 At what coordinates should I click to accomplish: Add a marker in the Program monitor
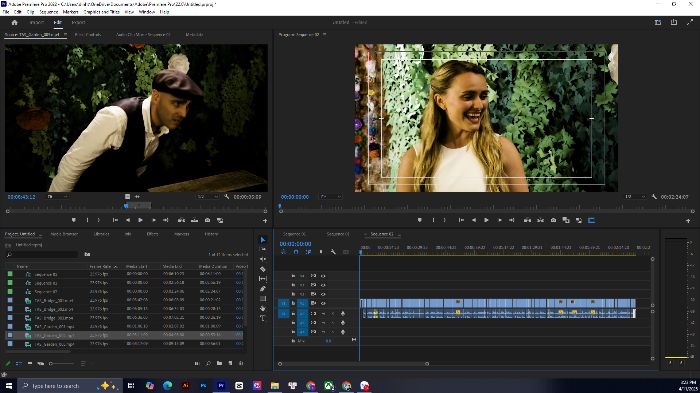(420, 220)
